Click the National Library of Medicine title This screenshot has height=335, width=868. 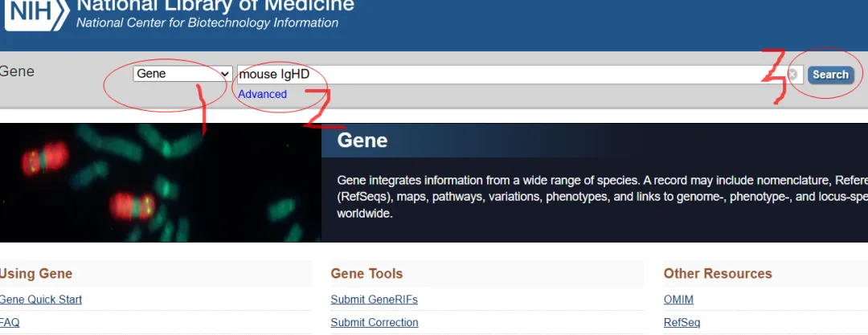click(215, 6)
